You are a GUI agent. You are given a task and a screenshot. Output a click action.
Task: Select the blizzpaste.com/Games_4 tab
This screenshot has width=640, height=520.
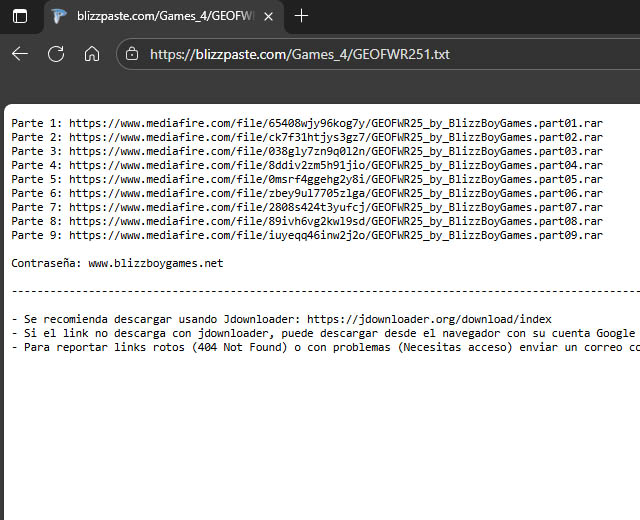point(164,17)
